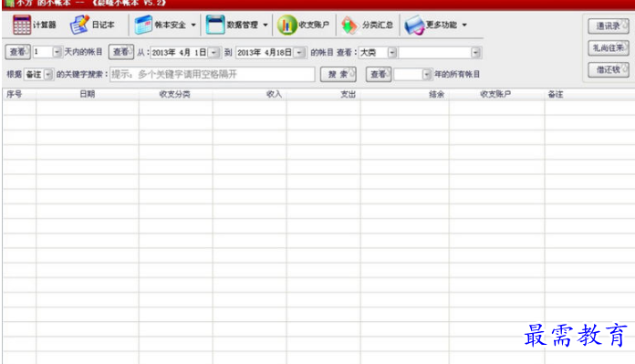Open the 日记本 diary tool
This screenshot has width=635, height=364.
tap(92, 26)
